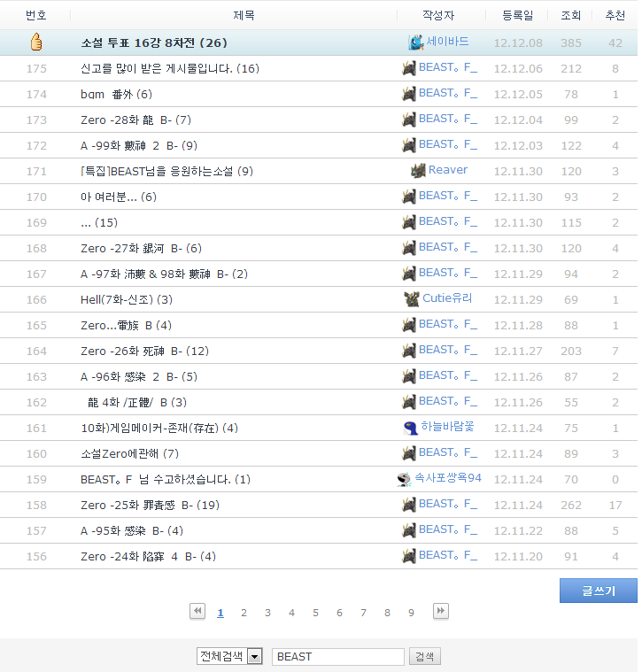This screenshot has height=672, width=642.
Task: Go to next page set arrow
Action: 440,611
